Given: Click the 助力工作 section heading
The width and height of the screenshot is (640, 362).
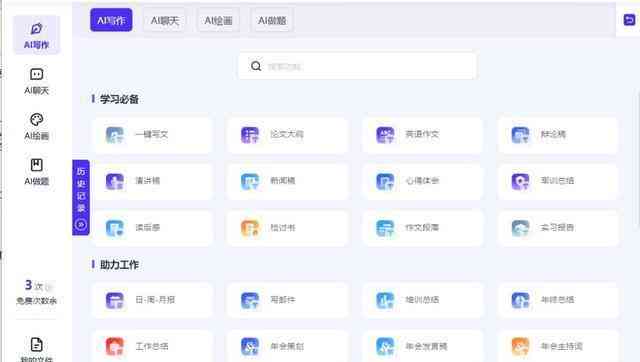Looking at the screenshot, I should 119,265.
